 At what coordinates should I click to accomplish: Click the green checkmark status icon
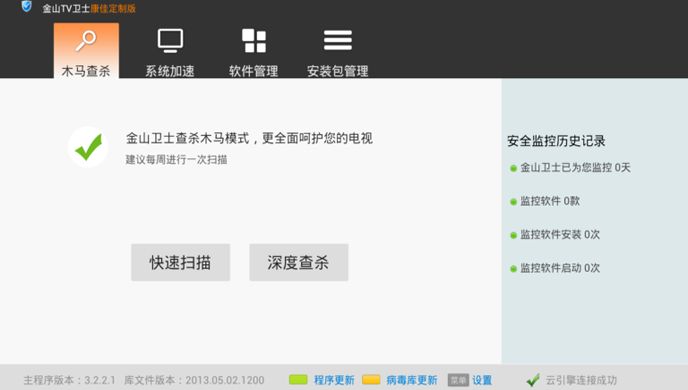[x=88, y=147]
